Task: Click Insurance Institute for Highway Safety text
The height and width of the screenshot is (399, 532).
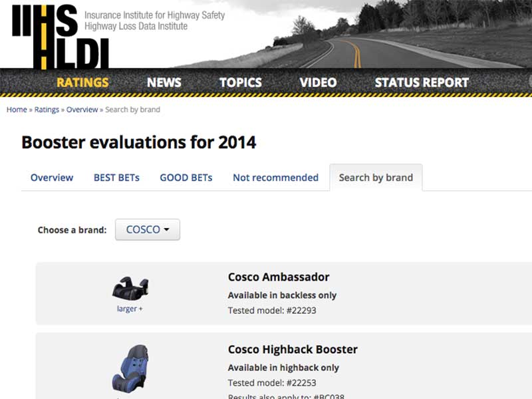Action: click(155, 15)
